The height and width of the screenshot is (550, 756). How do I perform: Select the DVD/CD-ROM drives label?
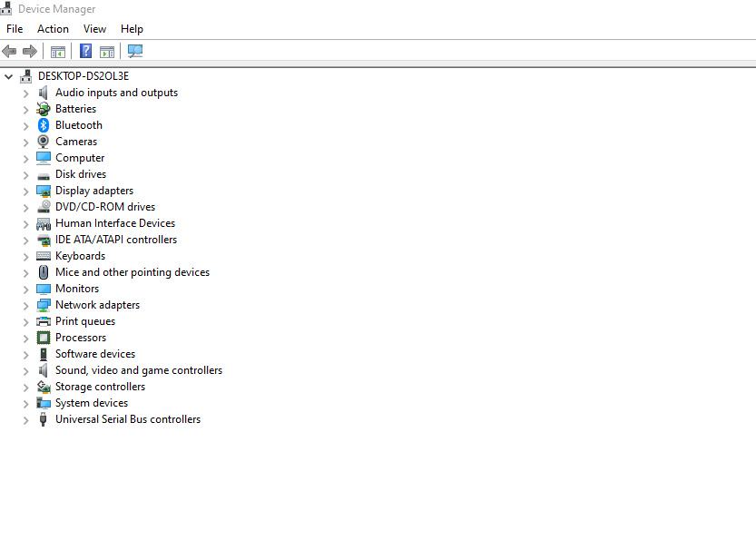105,207
